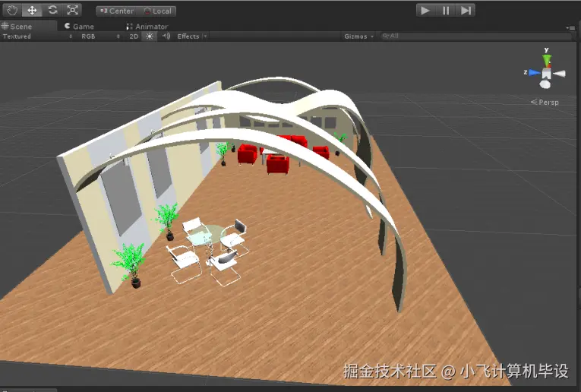
Task: Toggle Local/Global handle rotation
Action: coord(157,11)
